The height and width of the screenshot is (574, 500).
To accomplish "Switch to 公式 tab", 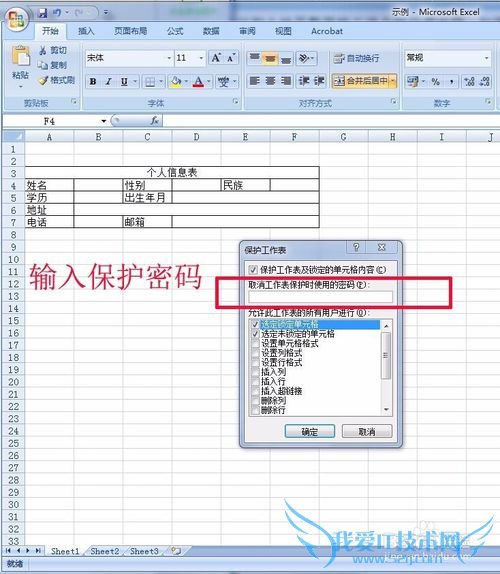I will pos(175,31).
